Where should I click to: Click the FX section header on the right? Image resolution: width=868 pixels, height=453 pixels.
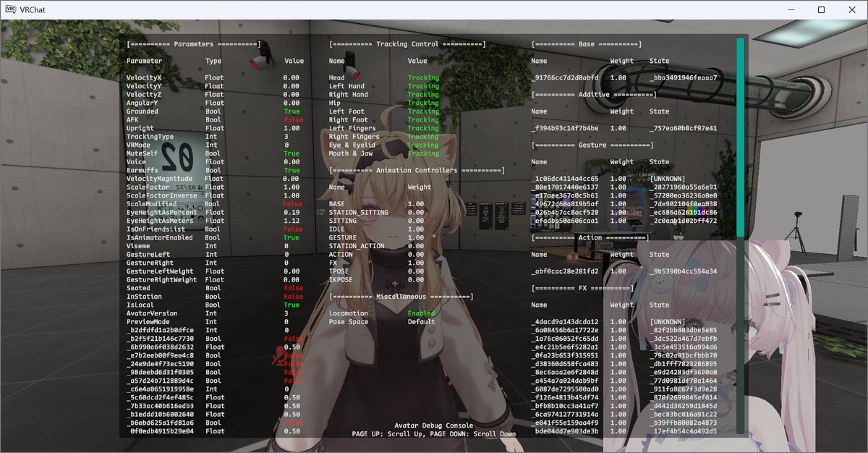click(583, 288)
